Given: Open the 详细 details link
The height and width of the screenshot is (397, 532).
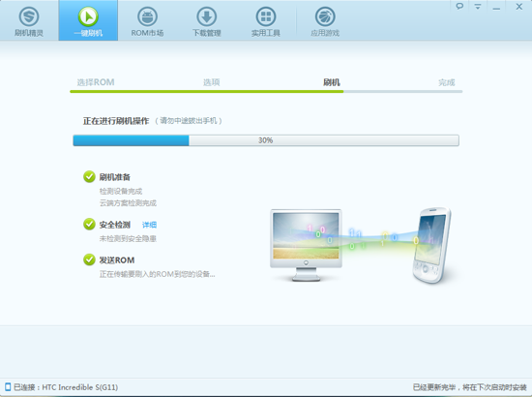Looking at the screenshot, I should (149, 225).
